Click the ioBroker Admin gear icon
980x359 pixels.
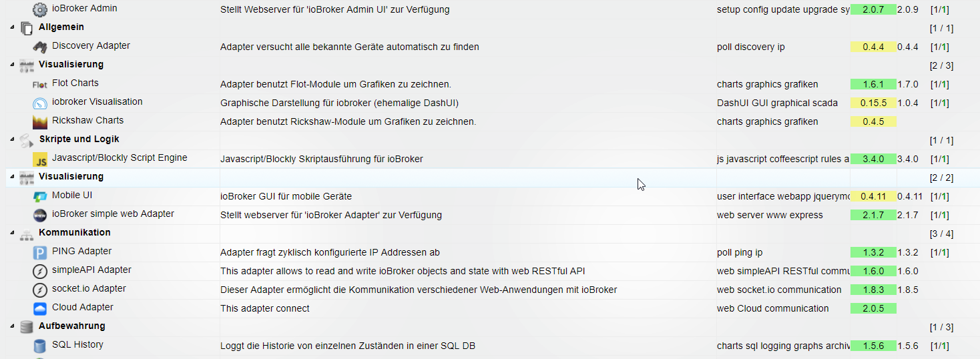tap(40, 9)
